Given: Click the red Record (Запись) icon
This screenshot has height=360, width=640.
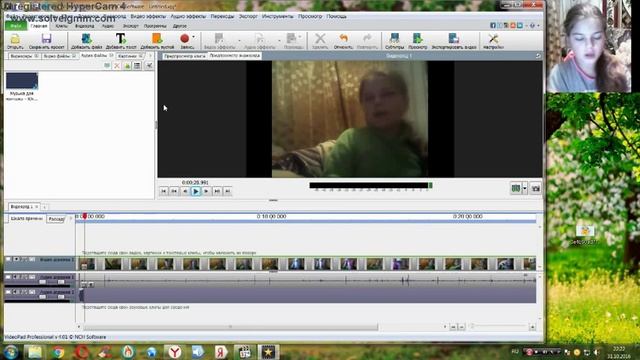Looking at the screenshot, I should (184, 38).
